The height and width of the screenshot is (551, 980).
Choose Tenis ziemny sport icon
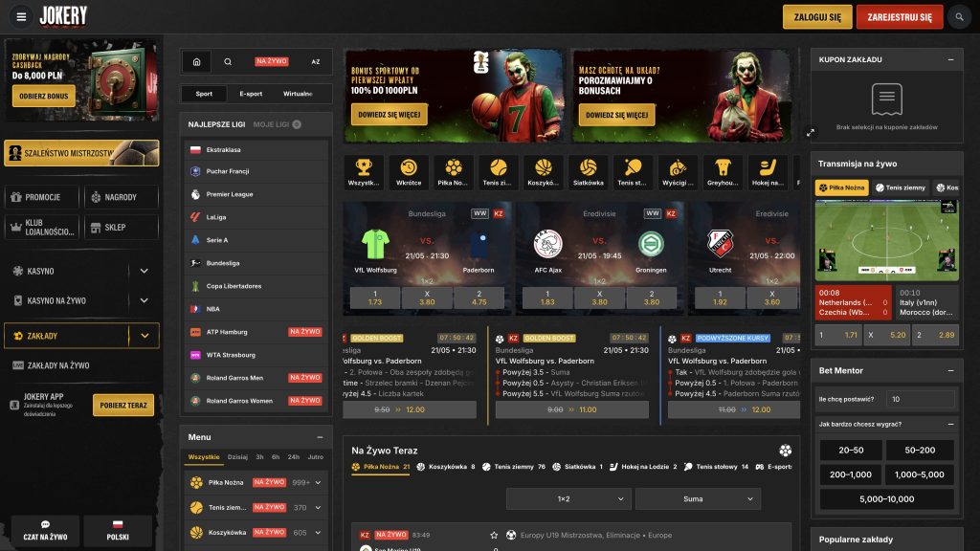click(498, 172)
